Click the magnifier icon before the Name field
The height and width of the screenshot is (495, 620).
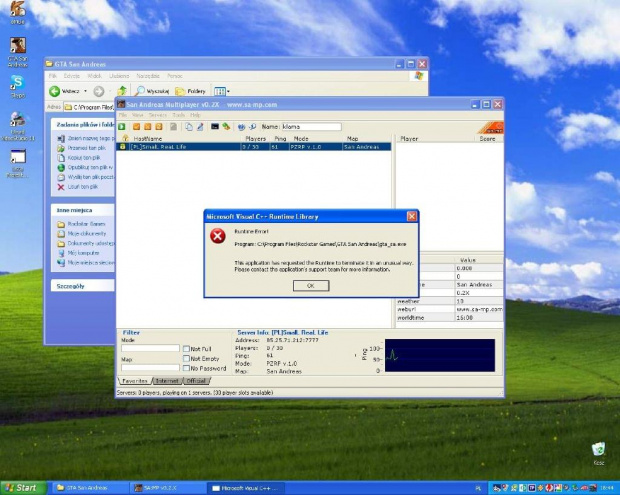[x=252, y=127]
